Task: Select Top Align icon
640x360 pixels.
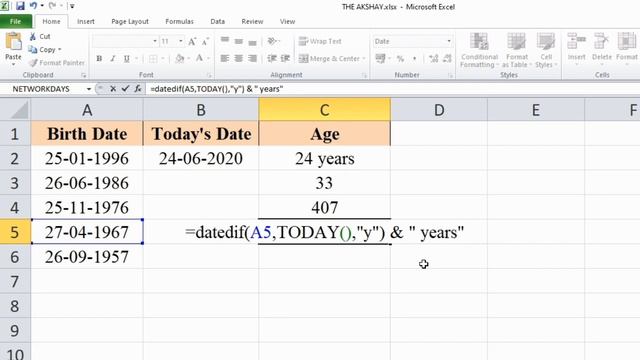Action: pos(225,41)
